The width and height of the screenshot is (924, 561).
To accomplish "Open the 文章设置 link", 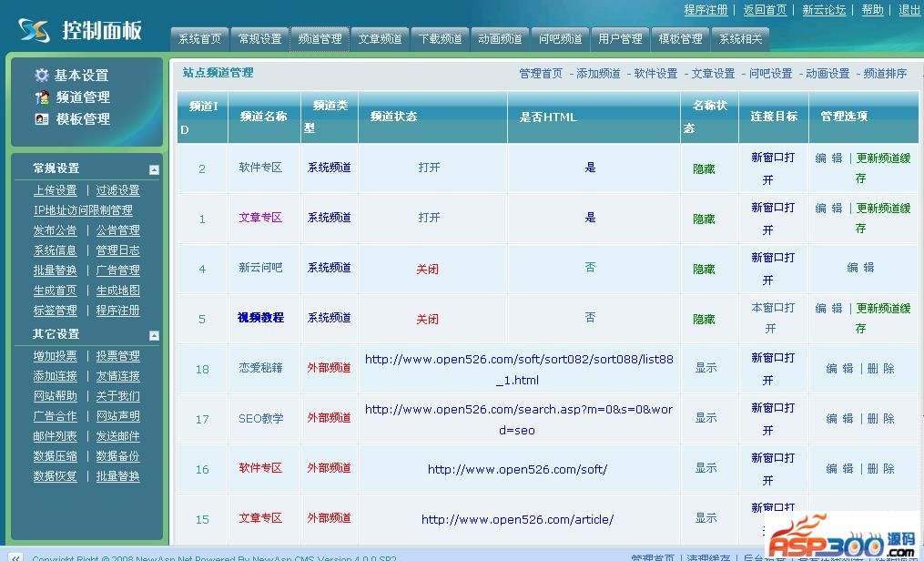I will 713,74.
